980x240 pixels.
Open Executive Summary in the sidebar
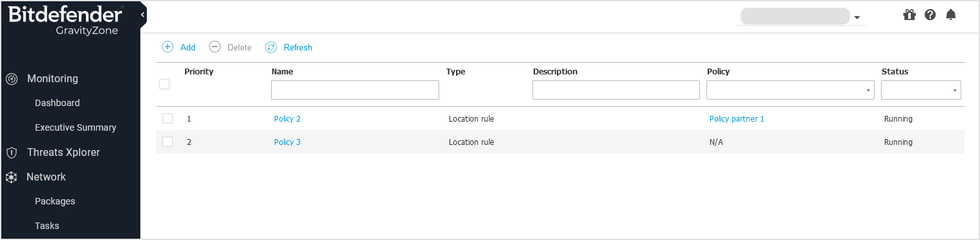(x=76, y=127)
